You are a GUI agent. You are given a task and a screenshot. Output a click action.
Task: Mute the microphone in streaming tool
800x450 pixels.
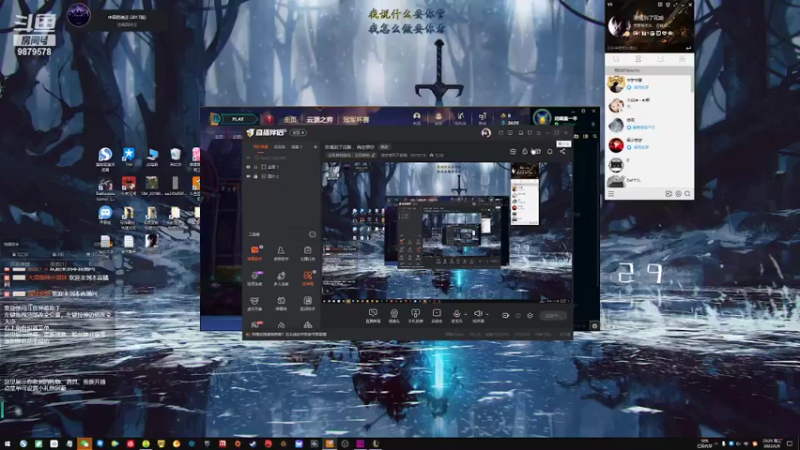coord(457,314)
